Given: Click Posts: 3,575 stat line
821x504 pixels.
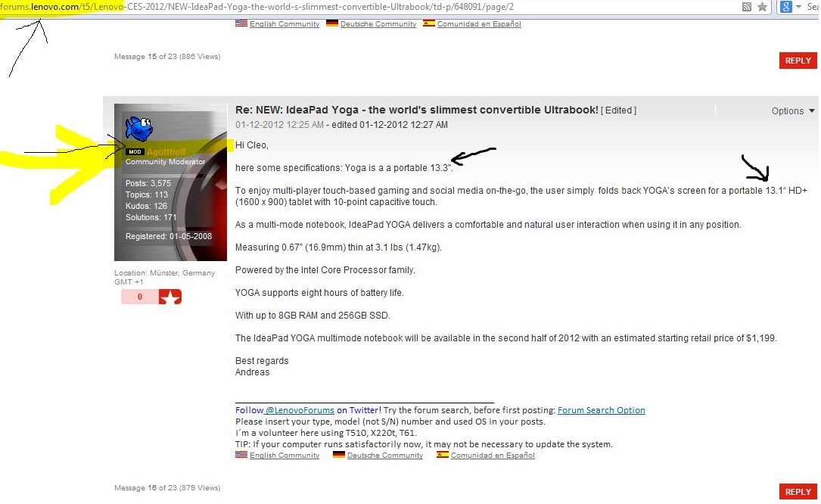Looking at the screenshot, I should [148, 183].
